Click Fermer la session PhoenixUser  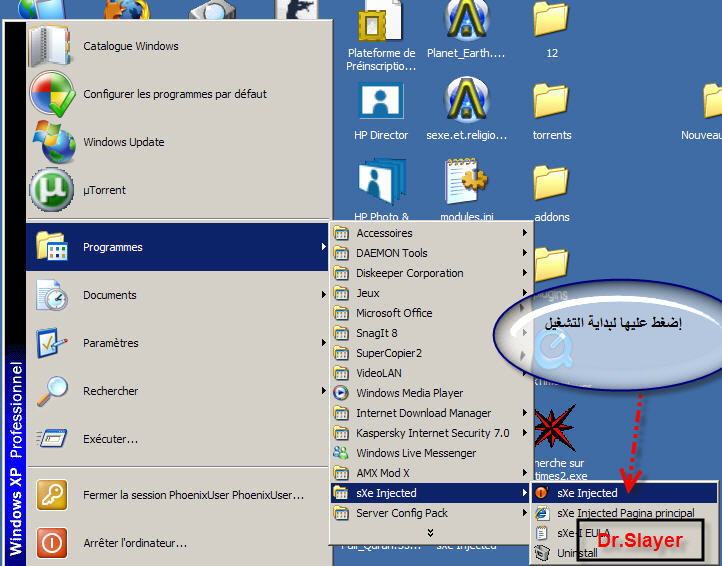click(179, 495)
